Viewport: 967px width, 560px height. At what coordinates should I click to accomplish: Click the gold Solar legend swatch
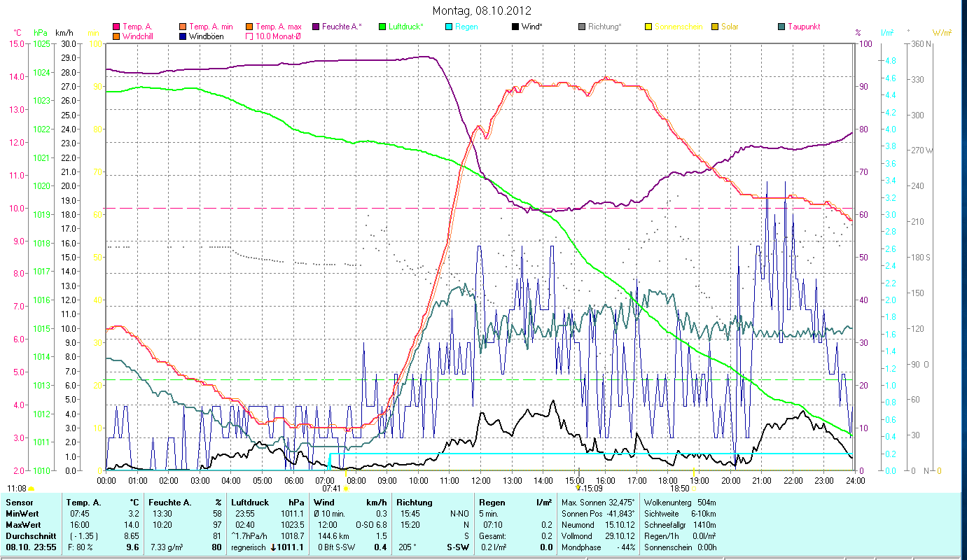coord(714,27)
